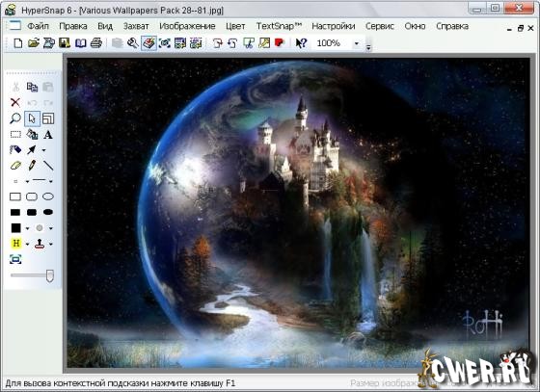Print the image using the printer icon
The width and height of the screenshot is (540, 392).
click(96, 43)
